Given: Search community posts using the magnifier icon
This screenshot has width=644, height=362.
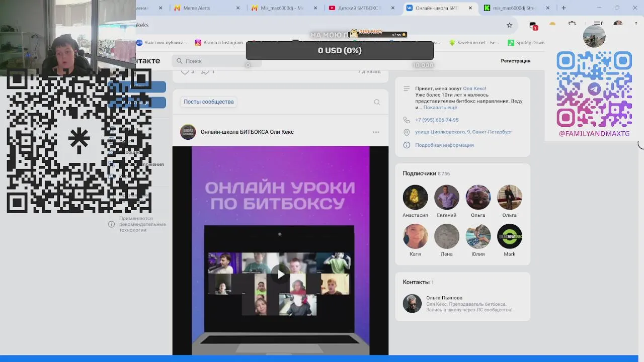Looking at the screenshot, I should (377, 102).
